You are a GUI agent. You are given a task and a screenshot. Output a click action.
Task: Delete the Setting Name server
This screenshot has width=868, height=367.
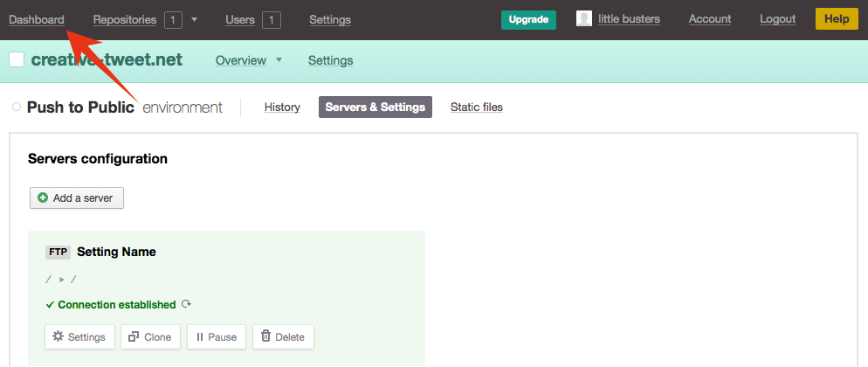point(283,336)
